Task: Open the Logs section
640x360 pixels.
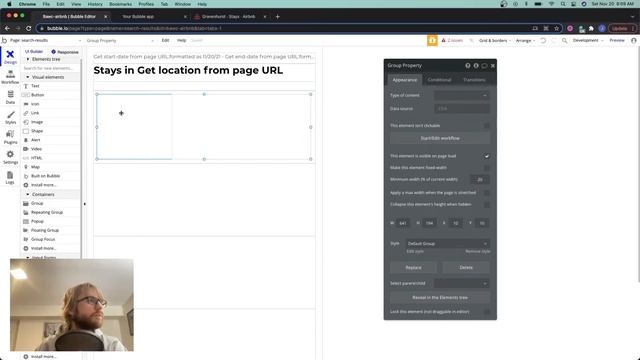Action: 10,178
